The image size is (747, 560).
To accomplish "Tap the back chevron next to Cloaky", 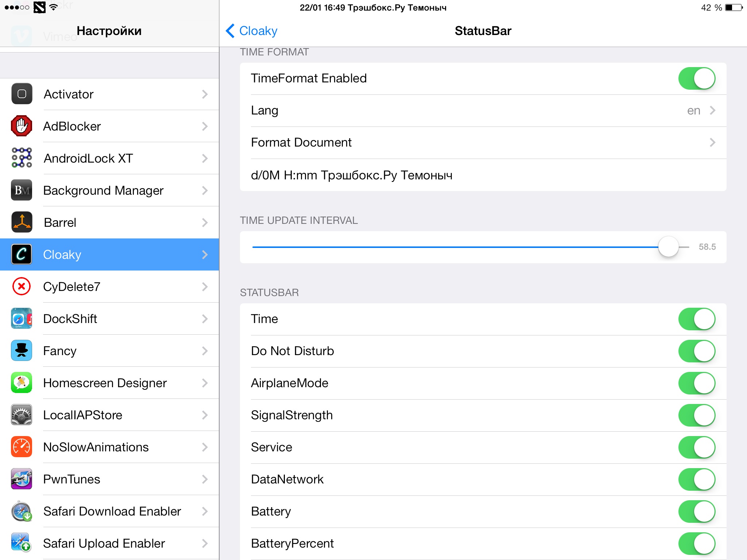I will pos(230,31).
